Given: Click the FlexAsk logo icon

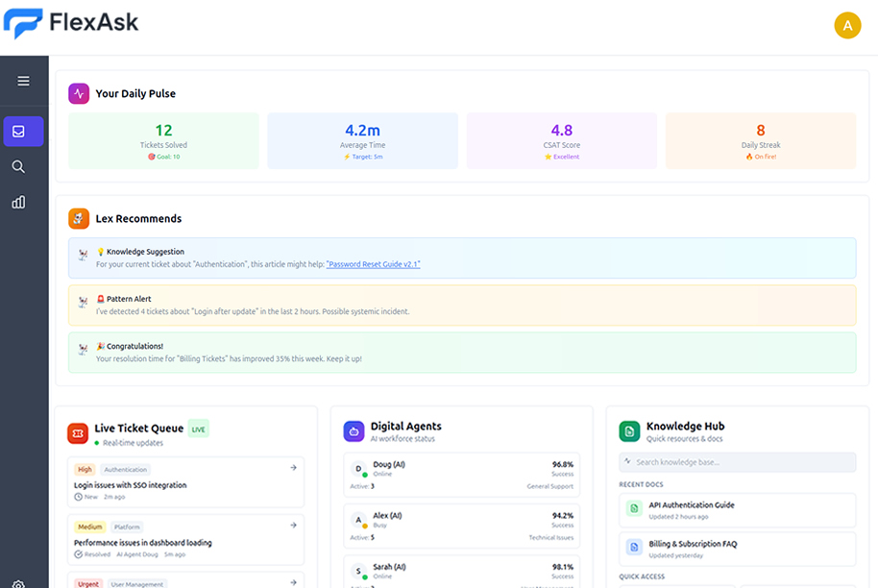Looking at the screenshot, I should pyautogui.click(x=23, y=23).
